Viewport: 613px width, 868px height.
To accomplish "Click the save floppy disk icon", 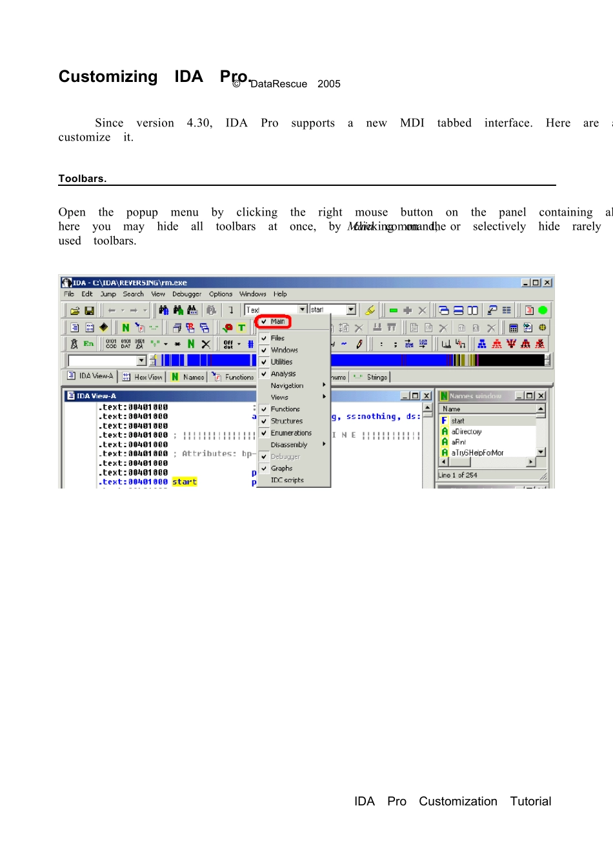I will [x=90, y=310].
